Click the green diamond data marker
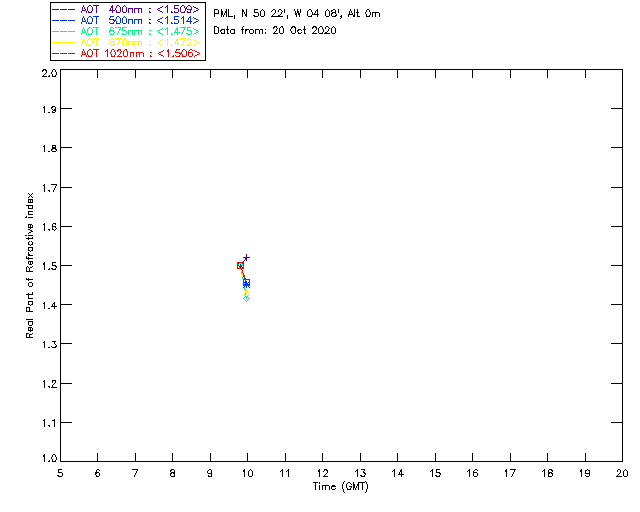The image size is (640, 512). 247,298
